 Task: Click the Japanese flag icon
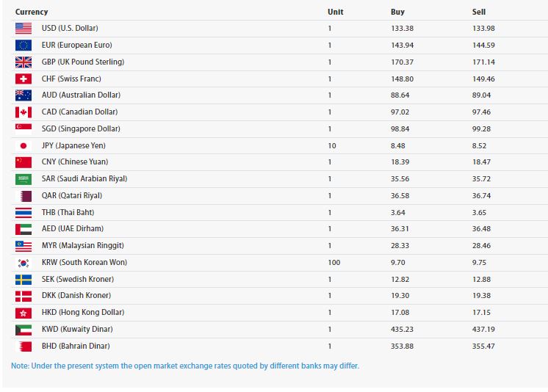click(24, 145)
